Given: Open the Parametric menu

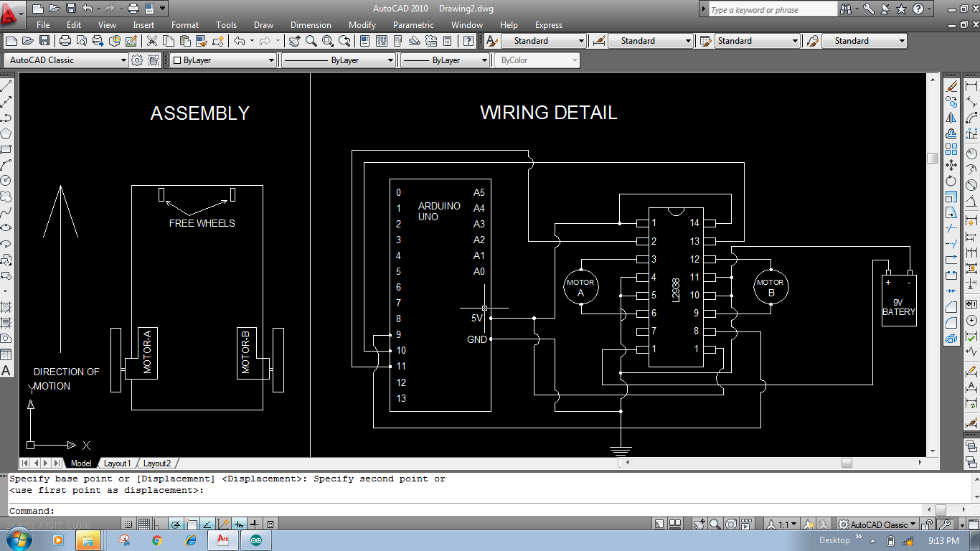Looking at the screenshot, I should 414,24.
